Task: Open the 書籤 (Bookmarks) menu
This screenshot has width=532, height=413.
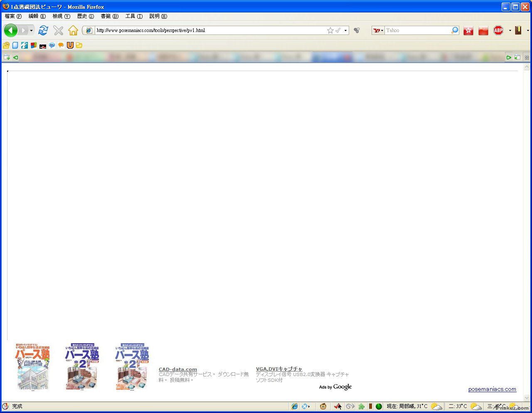Action: pyautogui.click(x=109, y=16)
